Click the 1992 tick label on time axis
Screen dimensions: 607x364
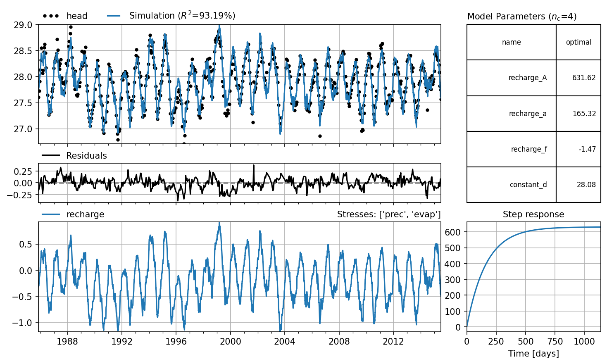121,341
